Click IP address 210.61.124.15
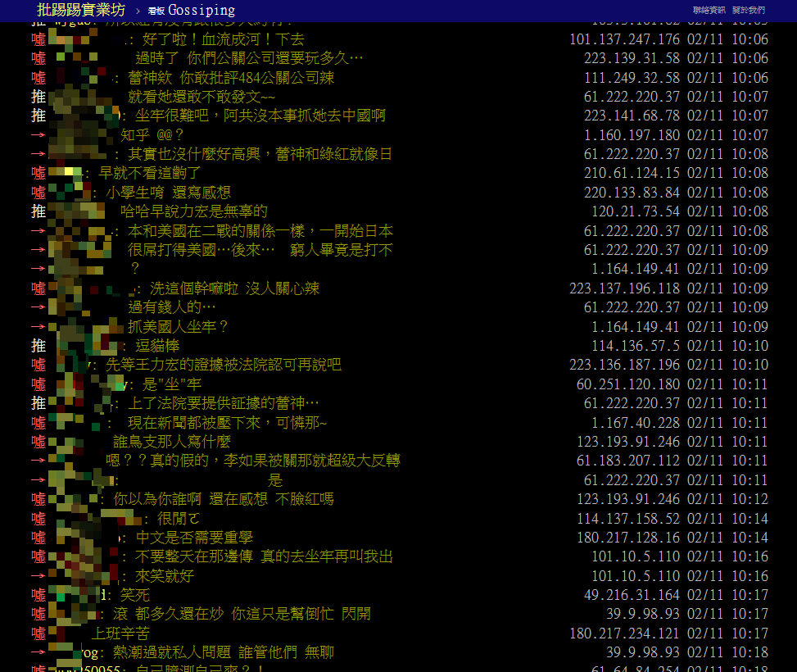This screenshot has height=672, width=797. 632,173
